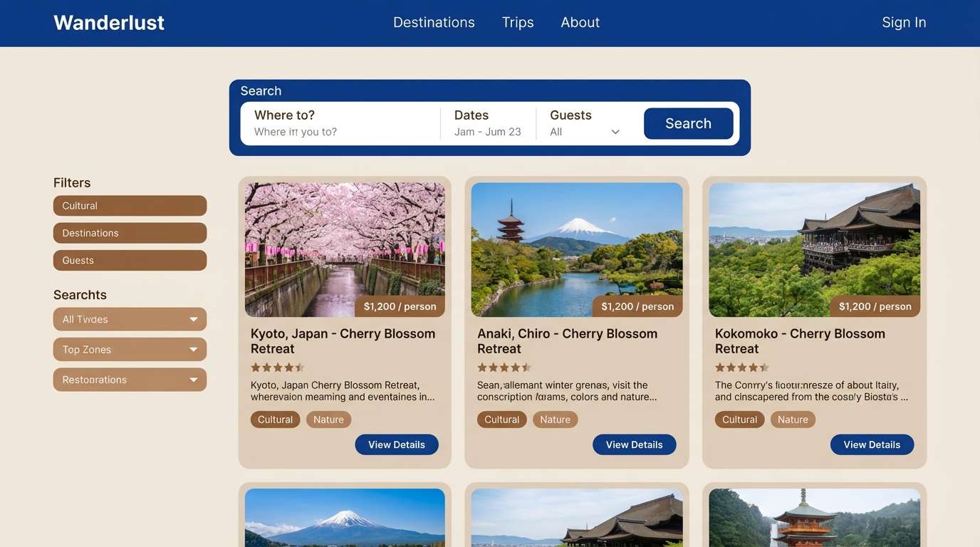This screenshot has width=980, height=547.
Task: View details for the Kokomoko retreat
Action: pyautogui.click(x=872, y=444)
